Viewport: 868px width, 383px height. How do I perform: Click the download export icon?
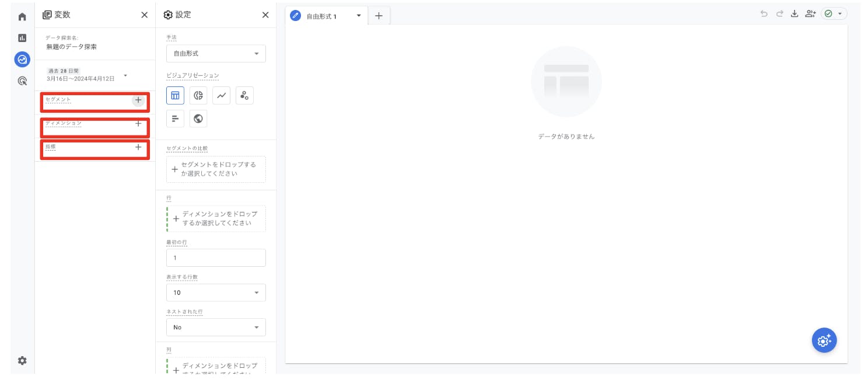794,14
